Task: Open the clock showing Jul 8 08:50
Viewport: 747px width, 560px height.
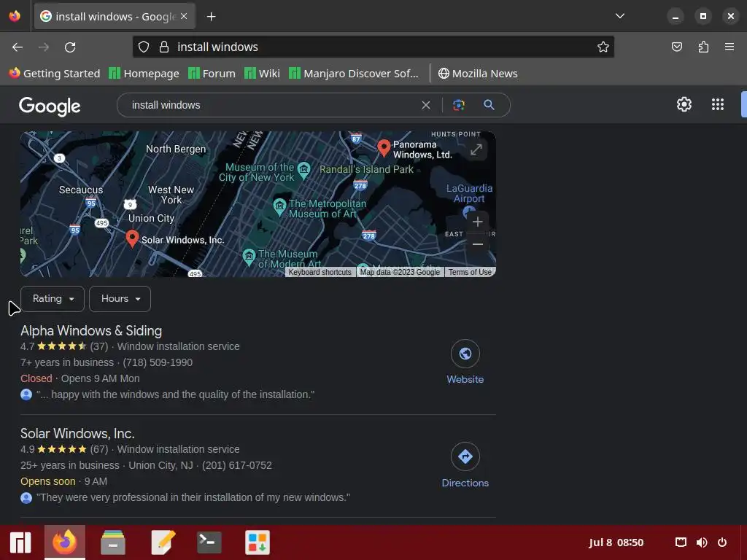Action: [x=616, y=542]
